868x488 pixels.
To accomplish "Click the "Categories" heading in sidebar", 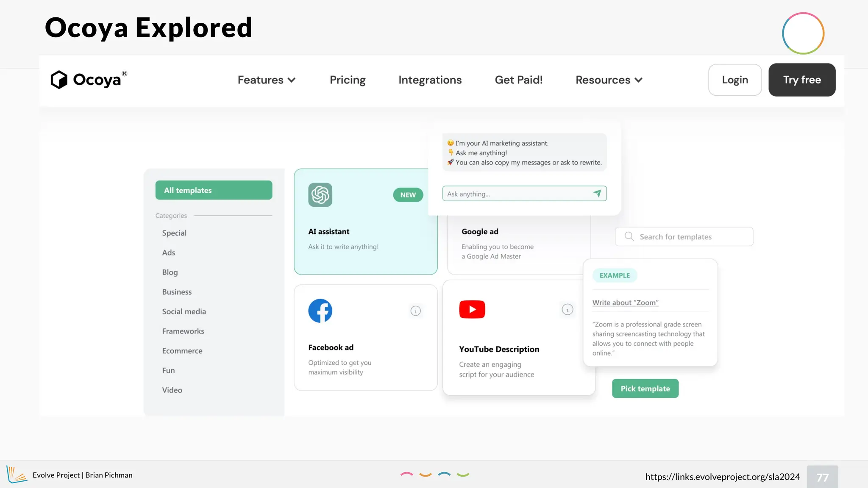I will click(x=171, y=216).
